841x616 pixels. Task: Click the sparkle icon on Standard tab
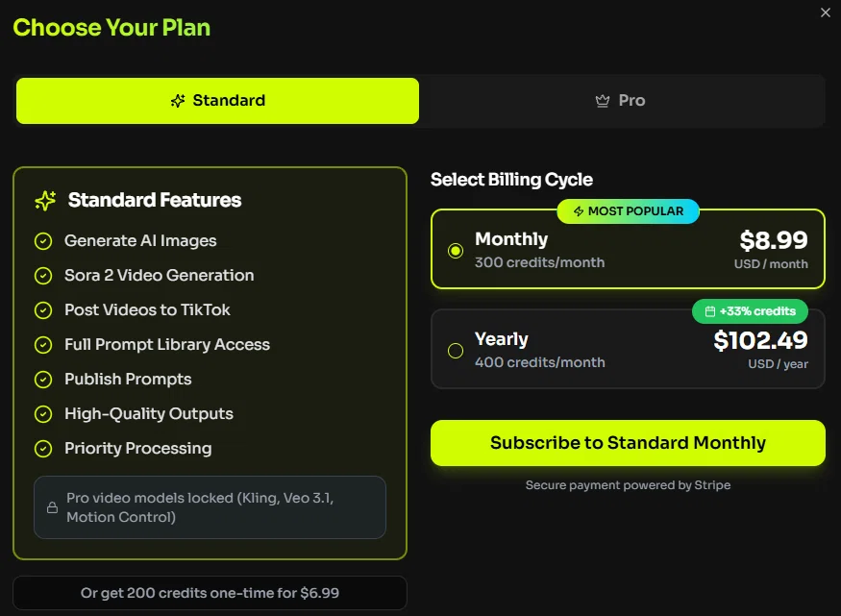pos(178,100)
